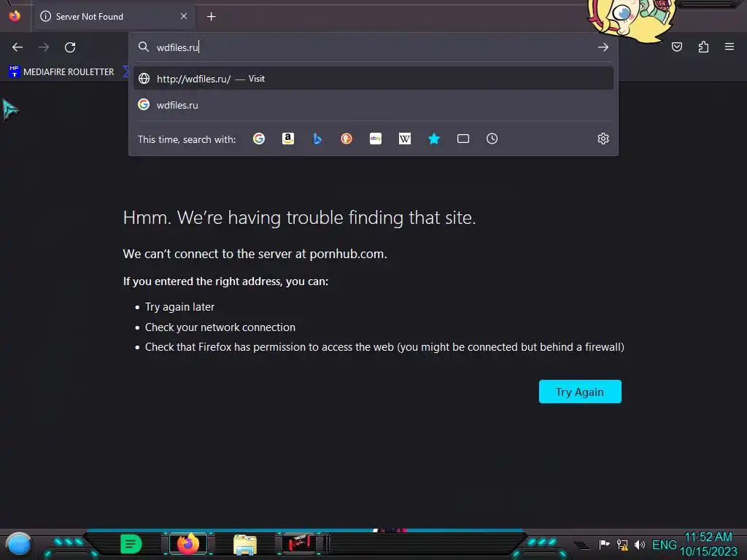Search history using the clock icon
Viewport: 747px width, 560px height.
click(x=492, y=139)
